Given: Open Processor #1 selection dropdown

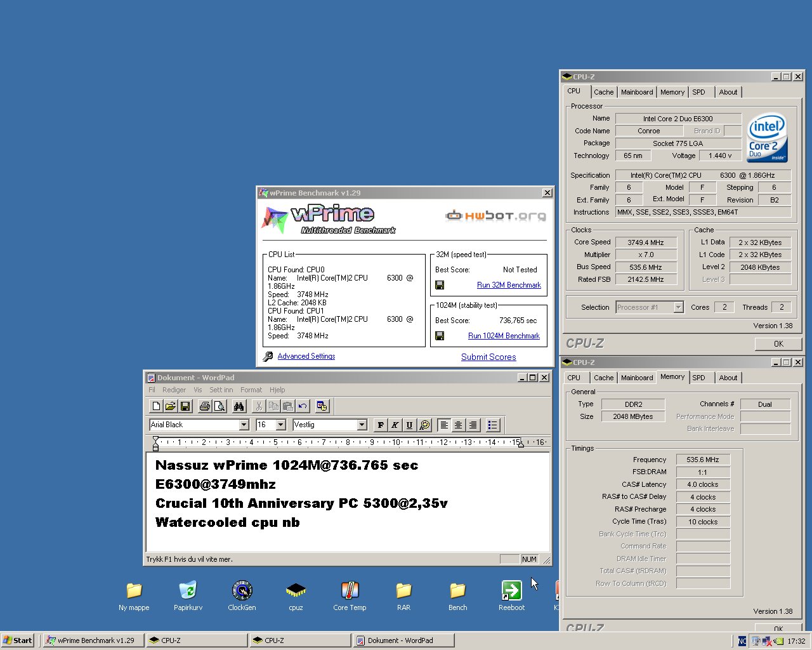Looking at the screenshot, I should 678,307.
